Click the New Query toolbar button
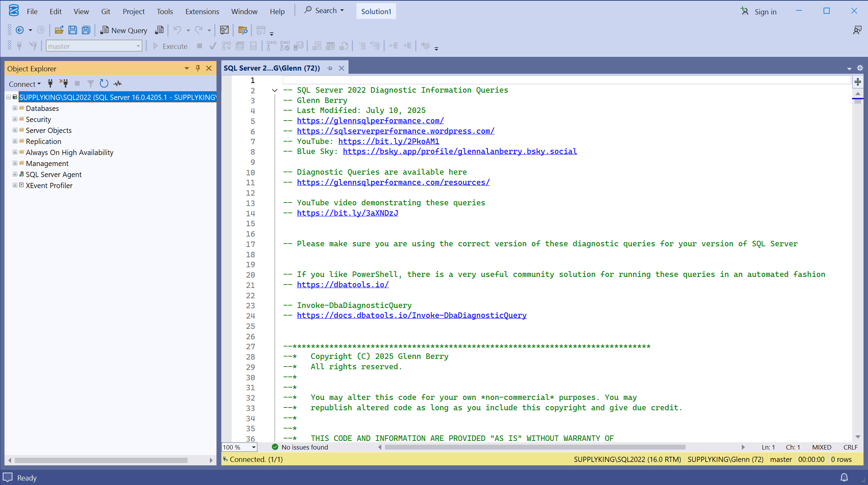Screen dimensions: 868x485 point(124,30)
